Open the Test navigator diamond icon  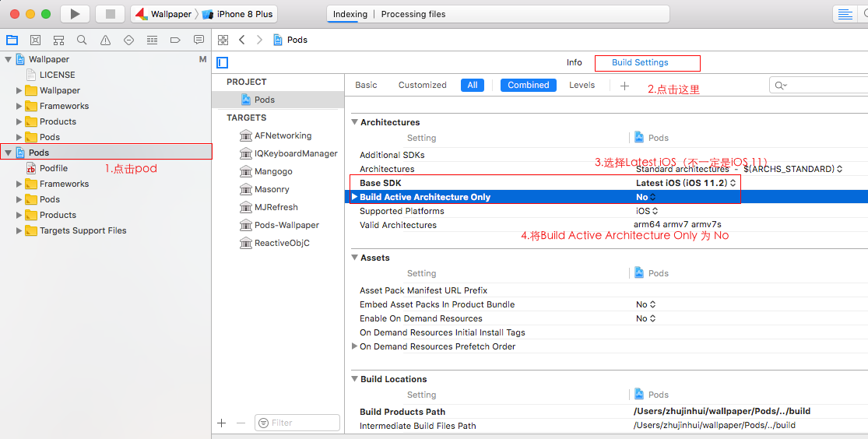point(129,40)
